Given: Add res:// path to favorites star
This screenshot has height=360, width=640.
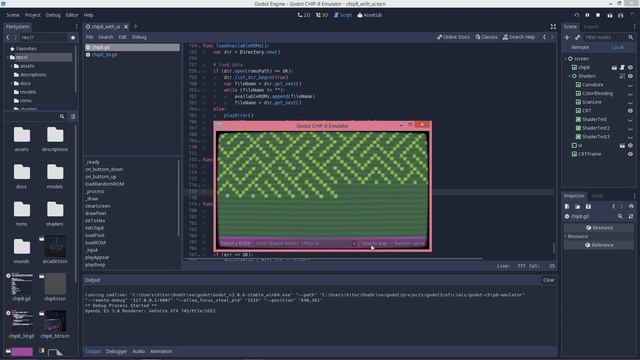Looking at the screenshot, I should 73,37.
